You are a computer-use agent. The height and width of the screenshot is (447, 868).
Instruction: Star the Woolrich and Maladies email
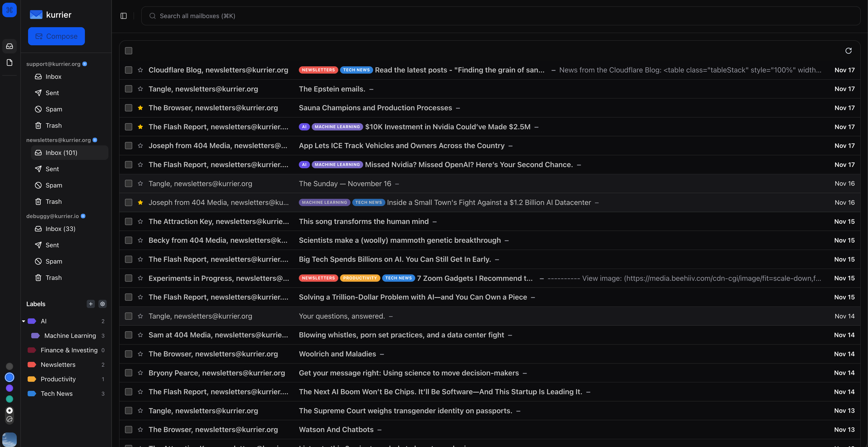coord(140,354)
